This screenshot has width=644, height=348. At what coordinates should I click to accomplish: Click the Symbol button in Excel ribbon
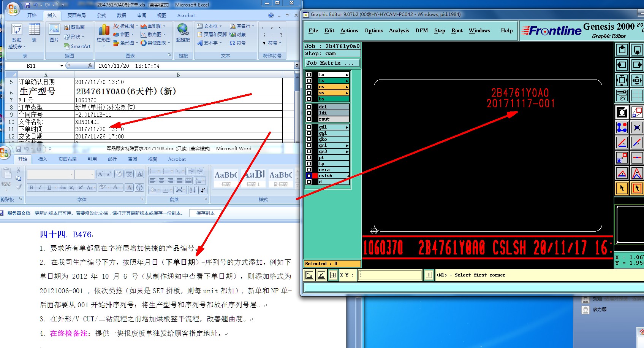click(x=238, y=43)
